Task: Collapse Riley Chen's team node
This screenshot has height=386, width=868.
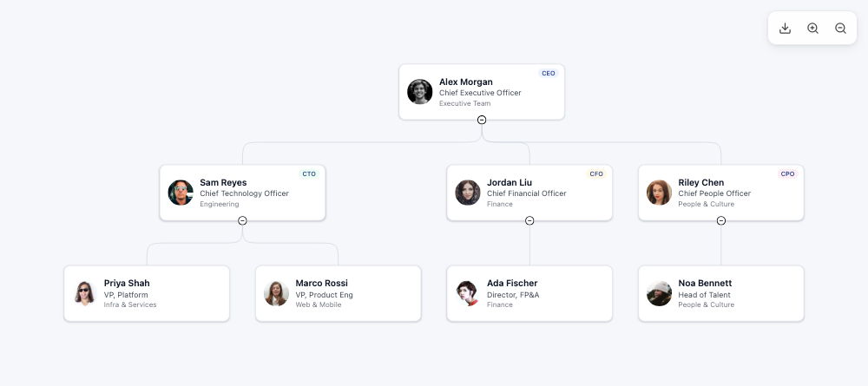Action: (721, 220)
